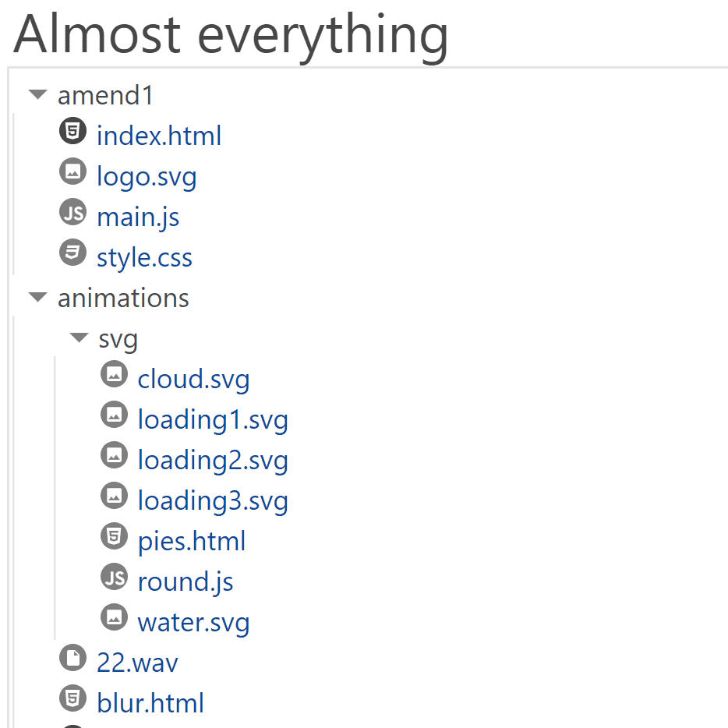Click the image icon next to logo.svg
The image size is (728, 728).
[x=72, y=171]
